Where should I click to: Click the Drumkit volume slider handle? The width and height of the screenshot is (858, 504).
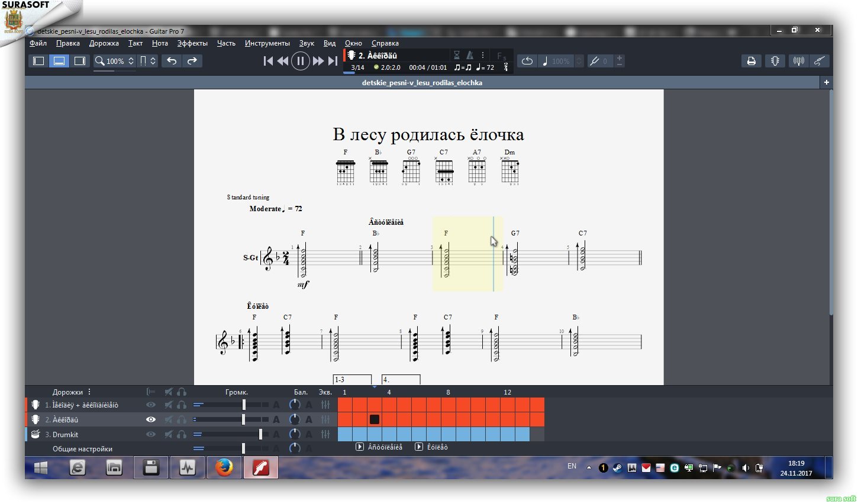[260, 434]
